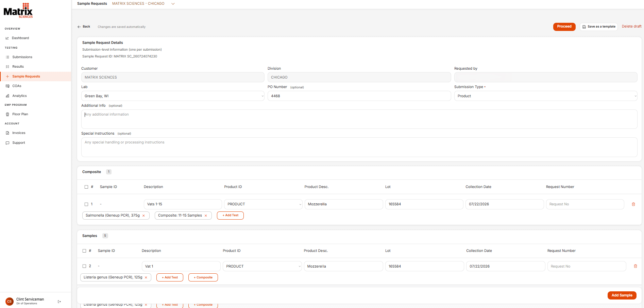Click the Results checklist icon
This screenshot has height=308, width=644.
(x=7, y=67)
